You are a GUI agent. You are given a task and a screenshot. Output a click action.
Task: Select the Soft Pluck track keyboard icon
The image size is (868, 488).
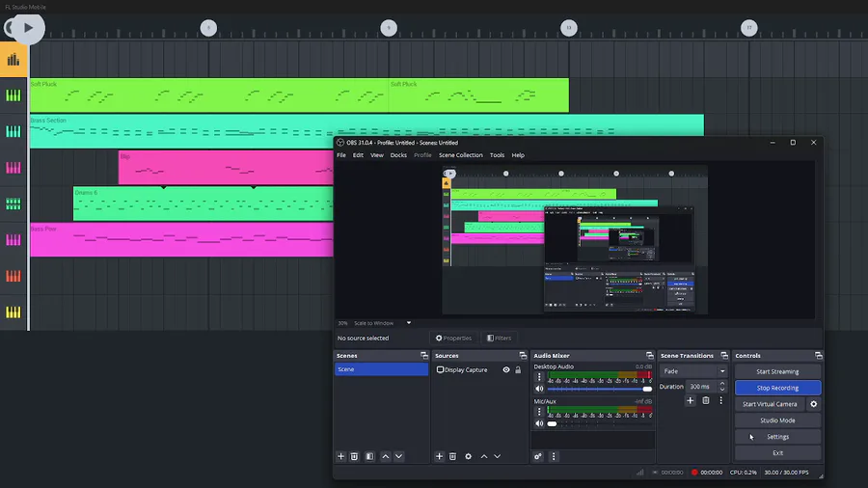[x=14, y=95]
